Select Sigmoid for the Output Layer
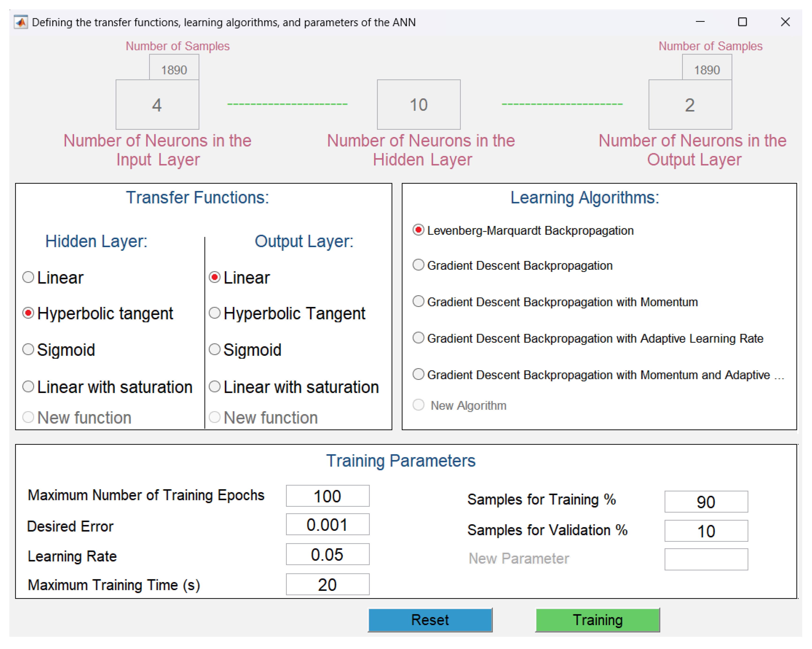 (215, 349)
